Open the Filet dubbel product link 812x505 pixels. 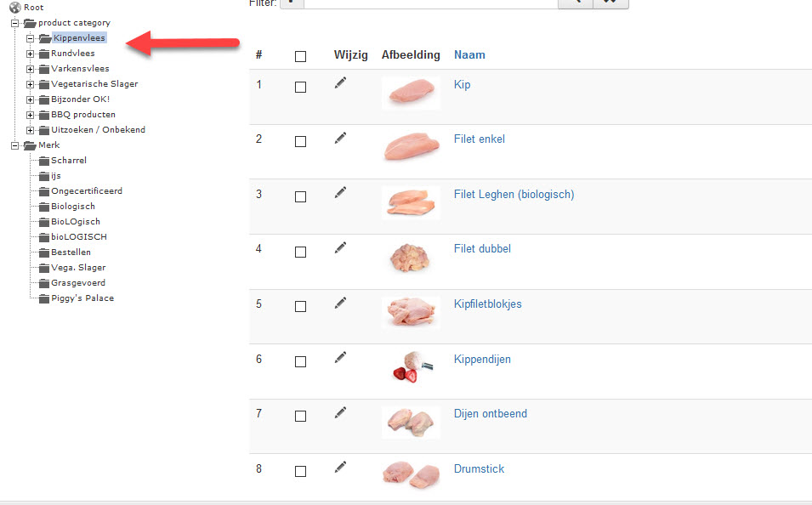point(482,248)
